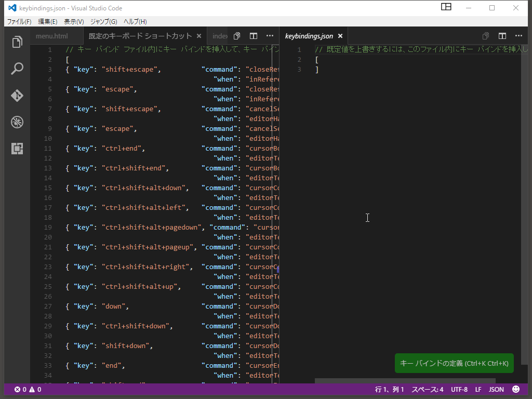Click "ctrl+shift+alt+down" key string
The width and height of the screenshot is (532, 399).
tap(143, 188)
